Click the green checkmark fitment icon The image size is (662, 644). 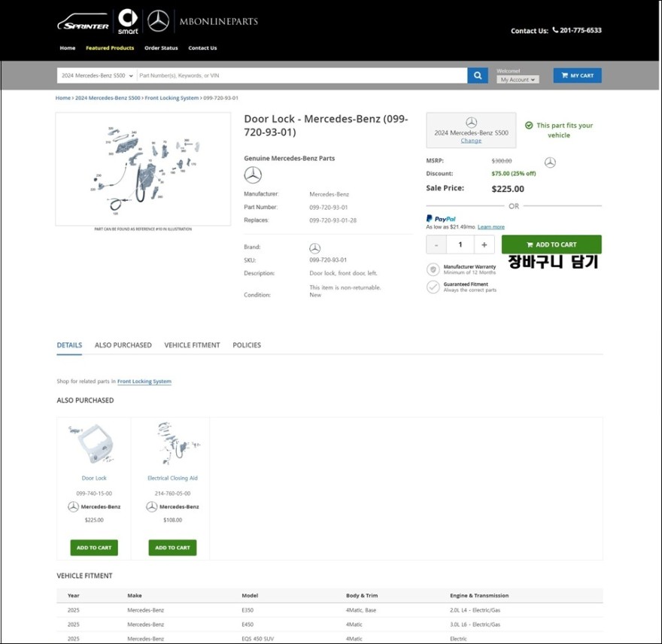pos(529,126)
